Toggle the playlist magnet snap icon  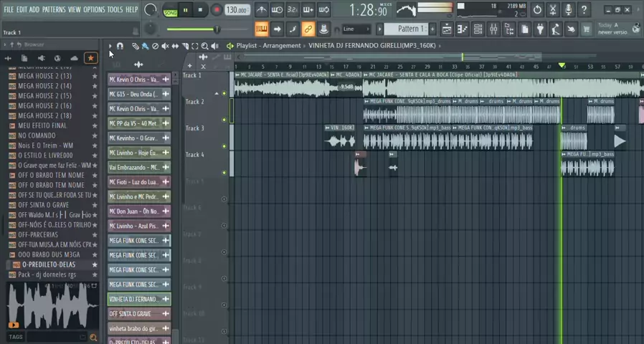pos(120,46)
